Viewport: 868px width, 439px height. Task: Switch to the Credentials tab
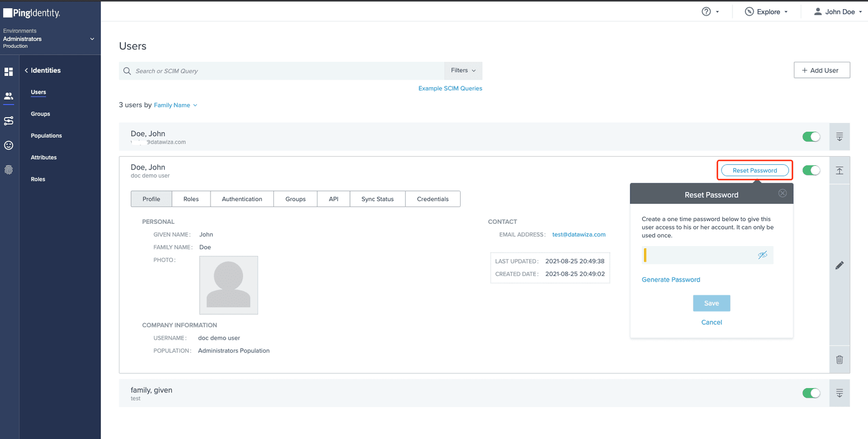pyautogui.click(x=433, y=199)
